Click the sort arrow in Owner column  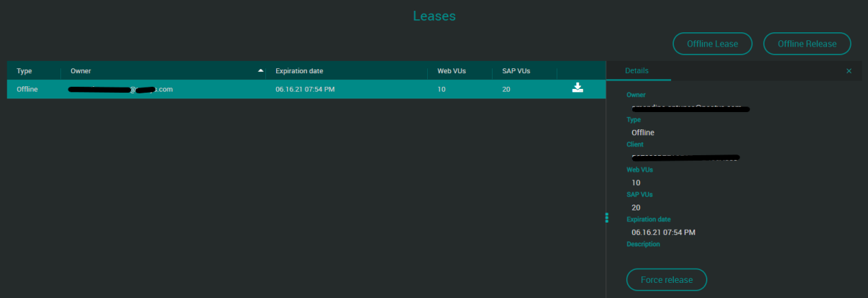click(x=260, y=71)
